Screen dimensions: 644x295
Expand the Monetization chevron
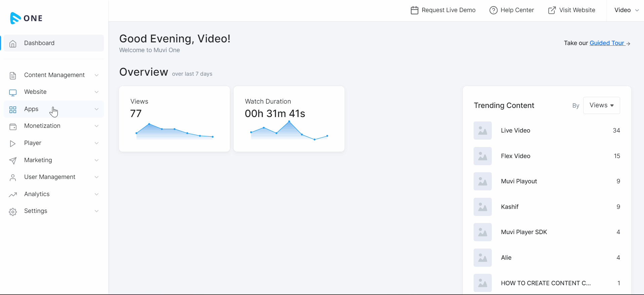[96, 126]
